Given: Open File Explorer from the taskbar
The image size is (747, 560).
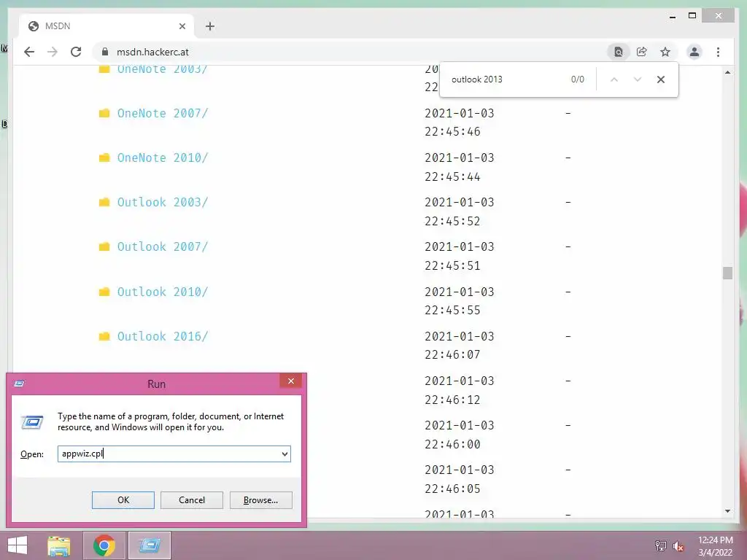Looking at the screenshot, I should tap(59, 545).
